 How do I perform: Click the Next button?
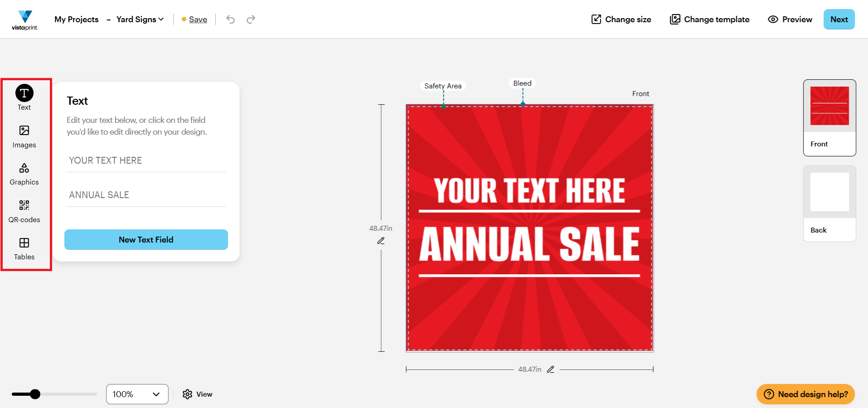coord(839,19)
